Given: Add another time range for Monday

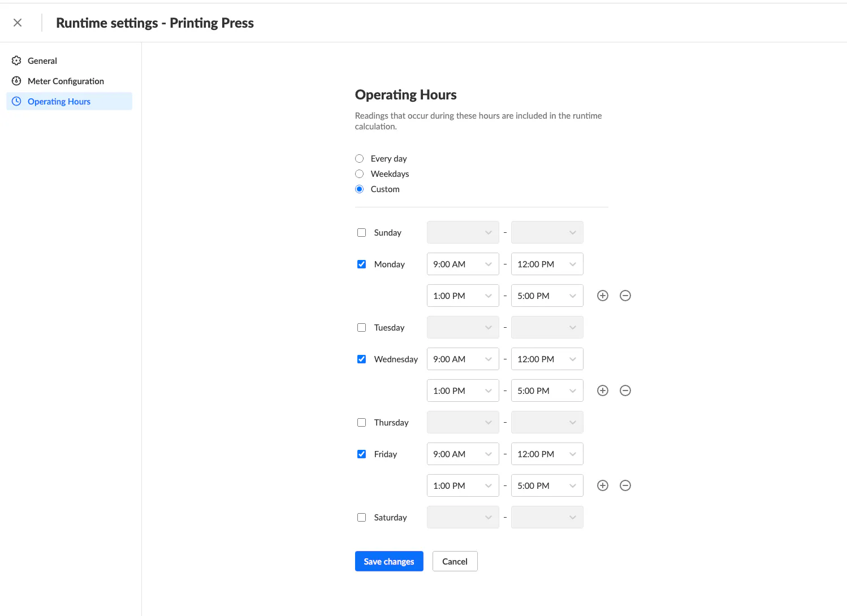Looking at the screenshot, I should pyautogui.click(x=603, y=296).
